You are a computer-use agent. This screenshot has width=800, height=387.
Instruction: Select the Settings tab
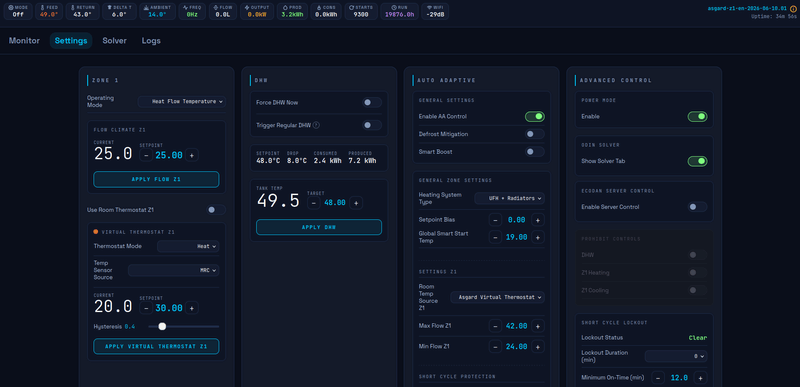coord(71,41)
